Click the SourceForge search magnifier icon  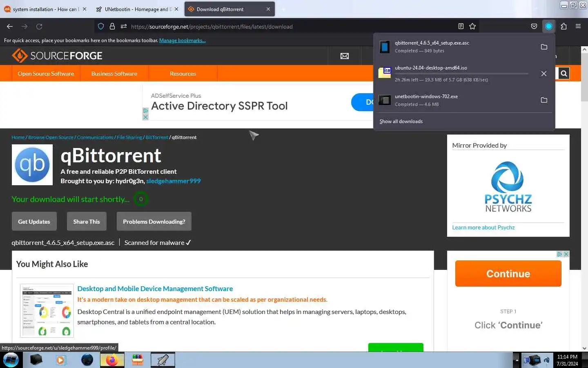[x=563, y=74]
